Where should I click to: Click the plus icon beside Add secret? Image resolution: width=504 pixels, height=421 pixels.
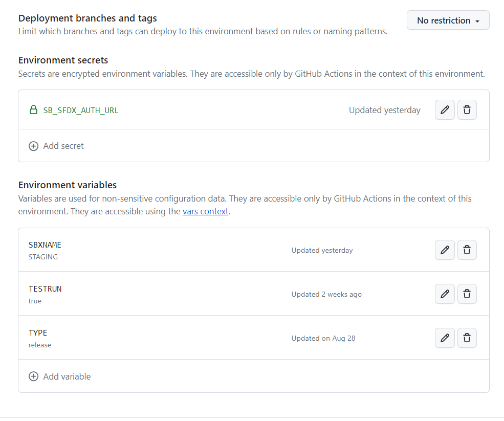[x=33, y=146]
